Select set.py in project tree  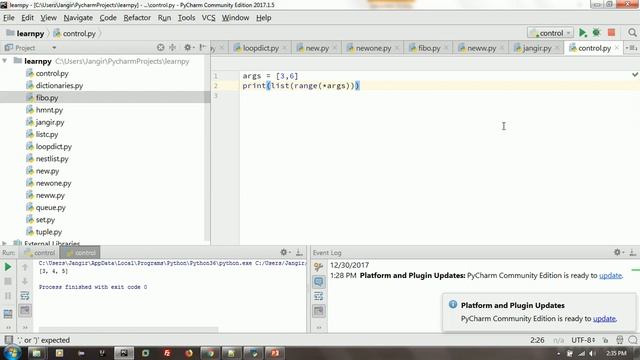(x=45, y=220)
